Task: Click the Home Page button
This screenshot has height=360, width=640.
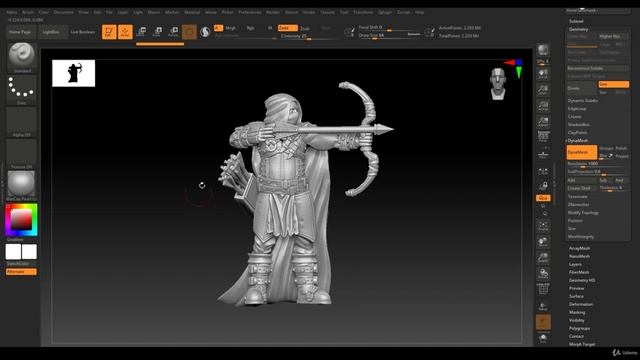Action: (20, 32)
